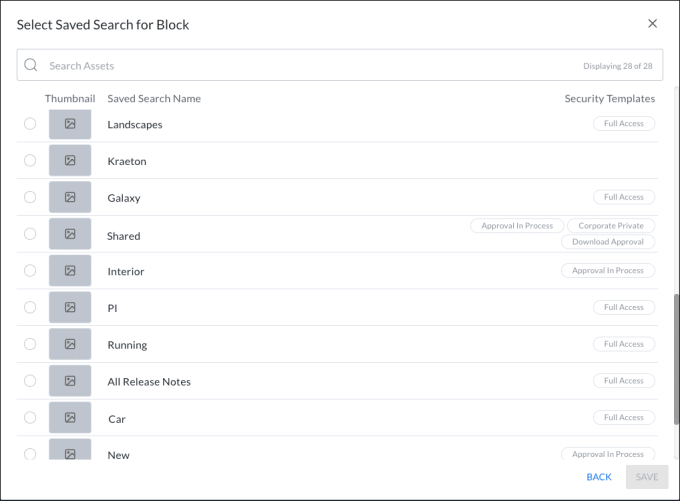
Task: Click the Landscapes thumbnail image icon
Action: (70, 124)
